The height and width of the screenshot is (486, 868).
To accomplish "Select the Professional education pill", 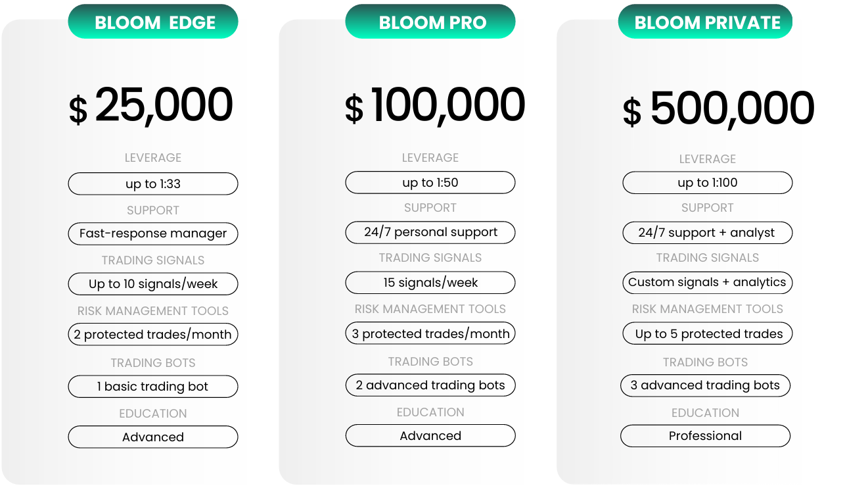I will (x=705, y=436).
